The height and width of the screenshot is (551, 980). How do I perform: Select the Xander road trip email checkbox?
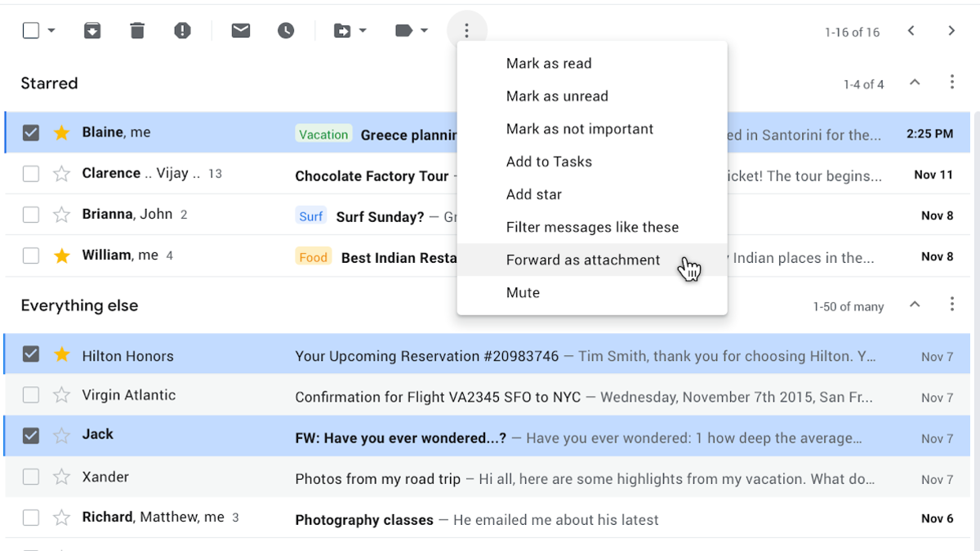(30, 477)
